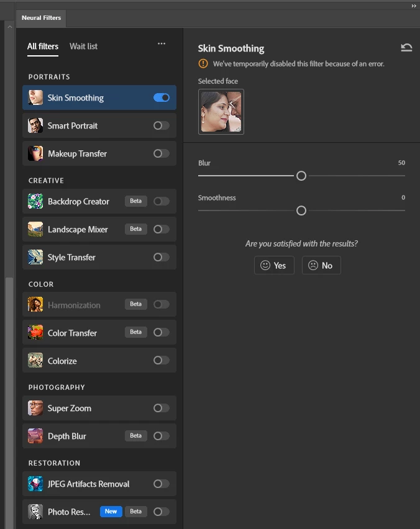Click the Makeup Transfer filter thumbnail icon

[35, 153]
